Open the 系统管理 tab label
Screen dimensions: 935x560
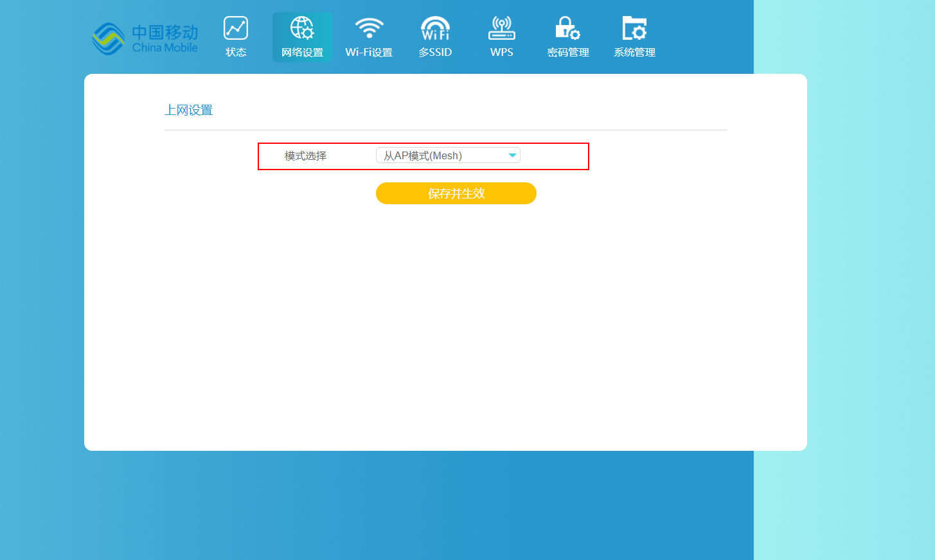point(634,53)
